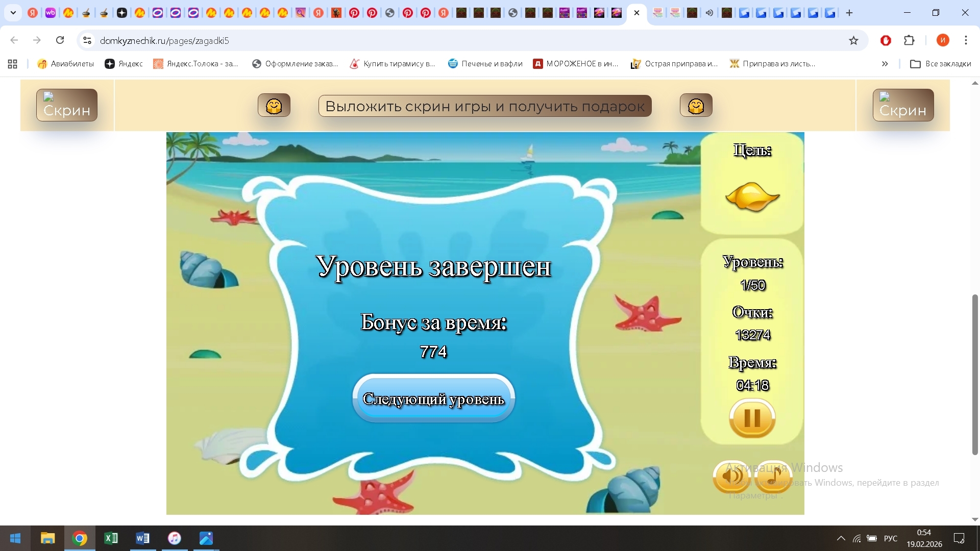Open Excel from the taskbar
Image resolution: width=980 pixels, height=551 pixels.
(111, 538)
